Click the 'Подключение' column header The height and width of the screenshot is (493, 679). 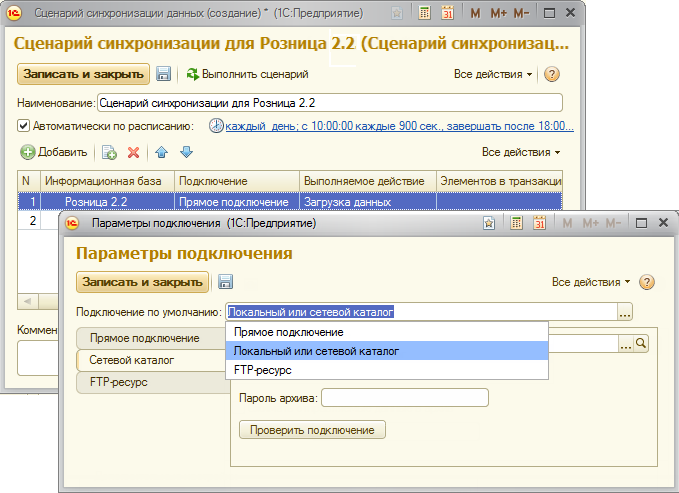click(x=237, y=181)
